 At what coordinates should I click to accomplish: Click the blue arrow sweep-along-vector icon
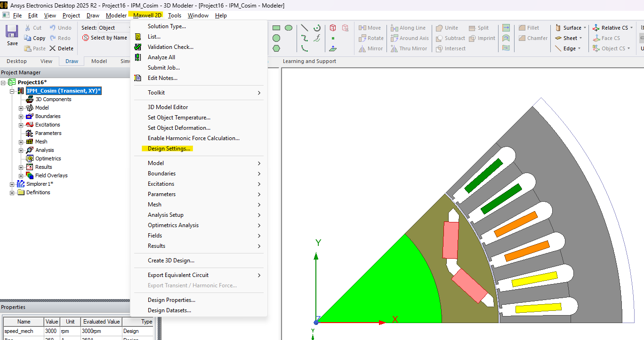pos(506,28)
